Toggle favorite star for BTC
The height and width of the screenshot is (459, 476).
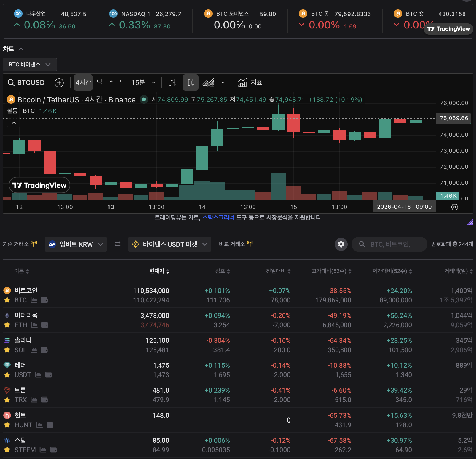click(7, 300)
